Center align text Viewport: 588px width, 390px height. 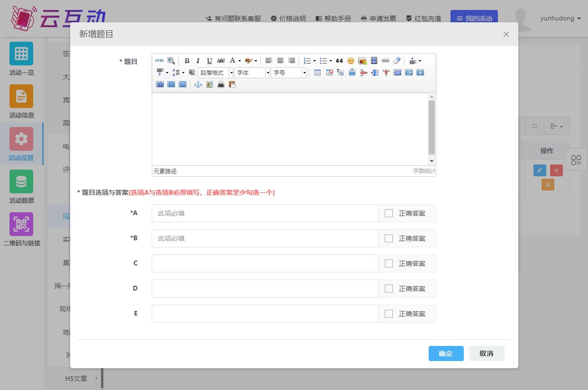(280, 61)
